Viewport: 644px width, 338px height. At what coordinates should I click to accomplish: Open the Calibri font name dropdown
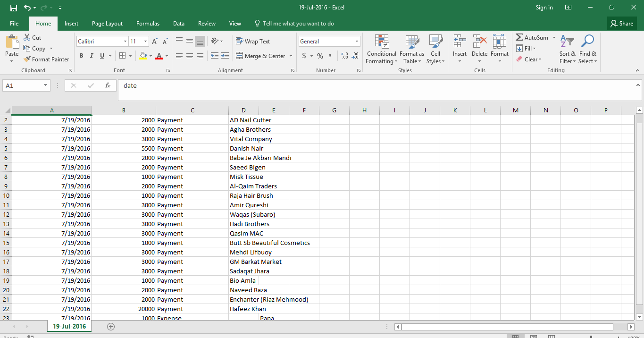pyautogui.click(x=125, y=42)
